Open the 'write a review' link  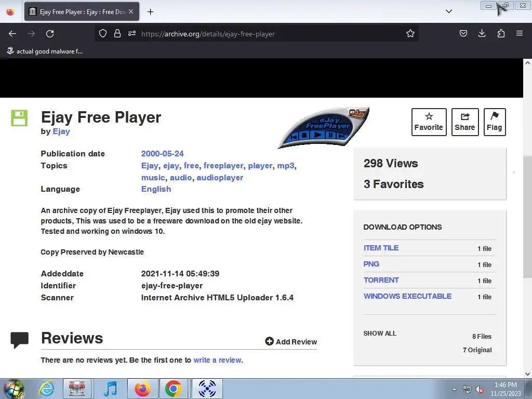217,360
